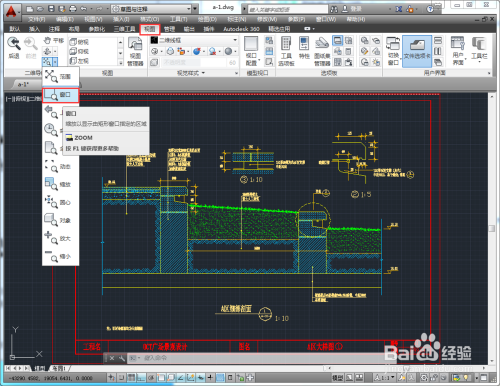Select Zoom Dynamic (动态) option
The image size is (500, 386).
point(60,166)
